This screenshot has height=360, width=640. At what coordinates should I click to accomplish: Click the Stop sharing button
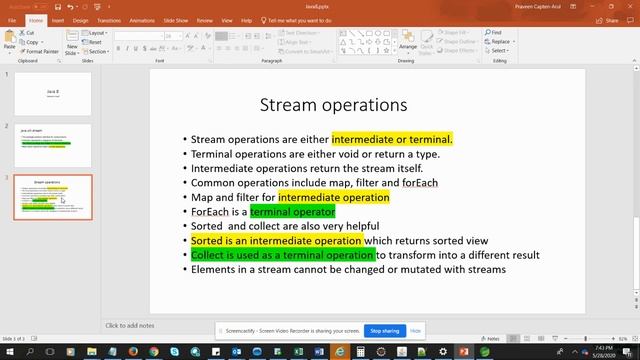click(x=384, y=331)
